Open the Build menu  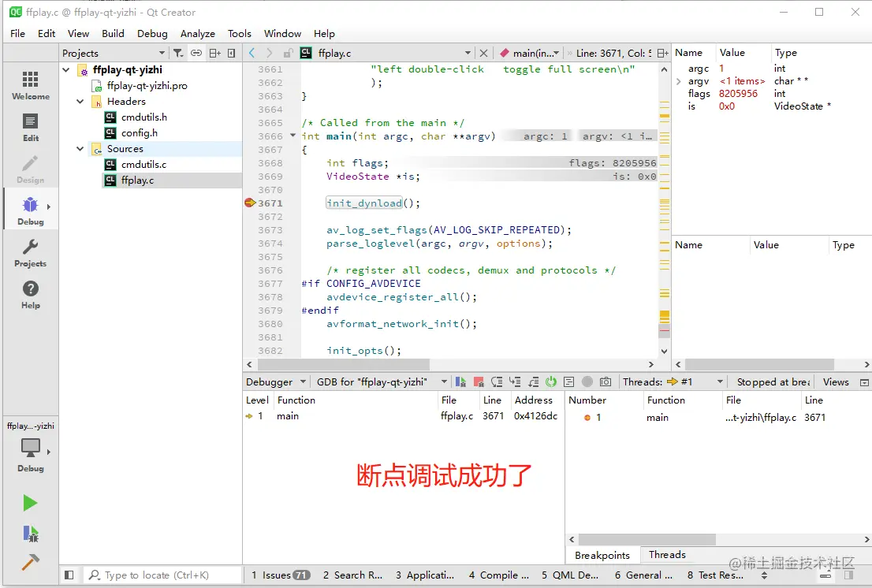[x=113, y=33]
